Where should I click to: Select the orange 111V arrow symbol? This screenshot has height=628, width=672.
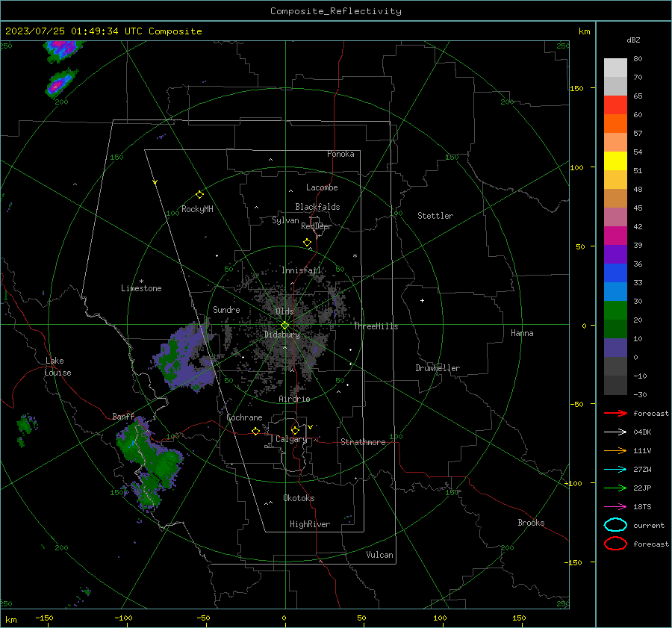pos(615,450)
